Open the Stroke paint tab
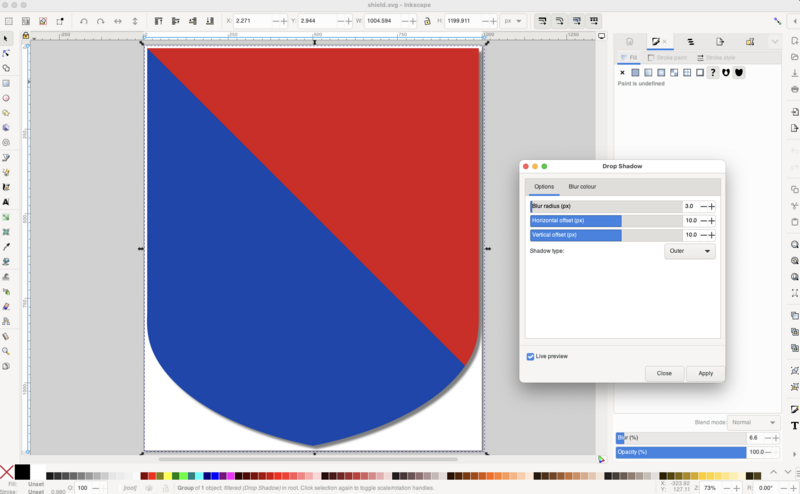 pos(667,58)
